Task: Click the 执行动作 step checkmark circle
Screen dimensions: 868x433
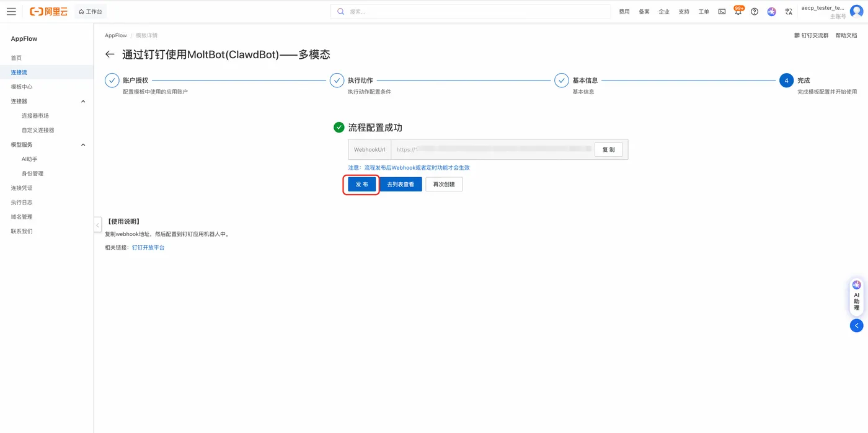Action: coord(337,81)
